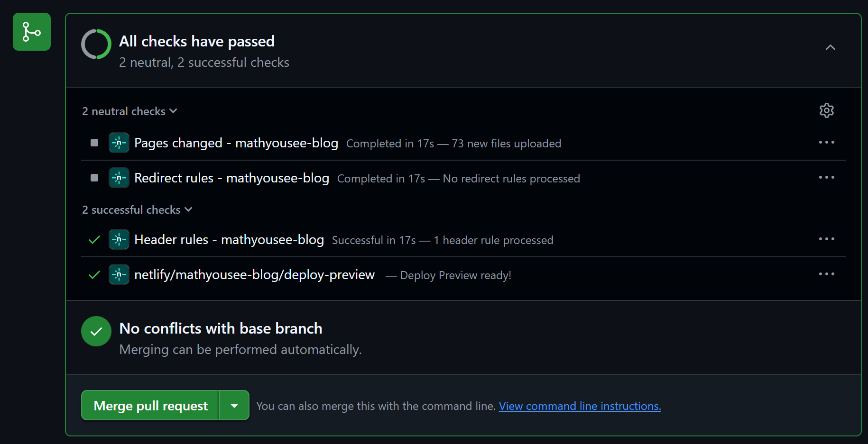This screenshot has width=868, height=444.
Task: Collapse the 2 successful checks group
Action: [137, 210]
